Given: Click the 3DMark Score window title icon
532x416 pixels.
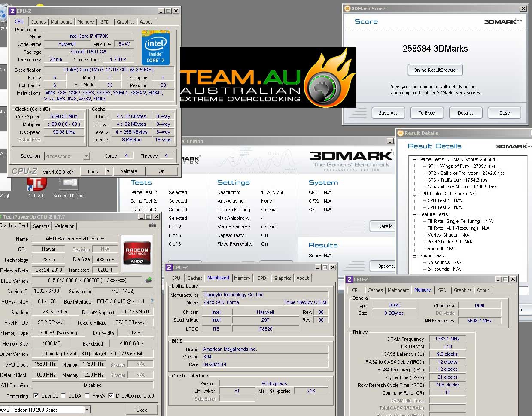Looking at the screenshot, I should 347,9.
